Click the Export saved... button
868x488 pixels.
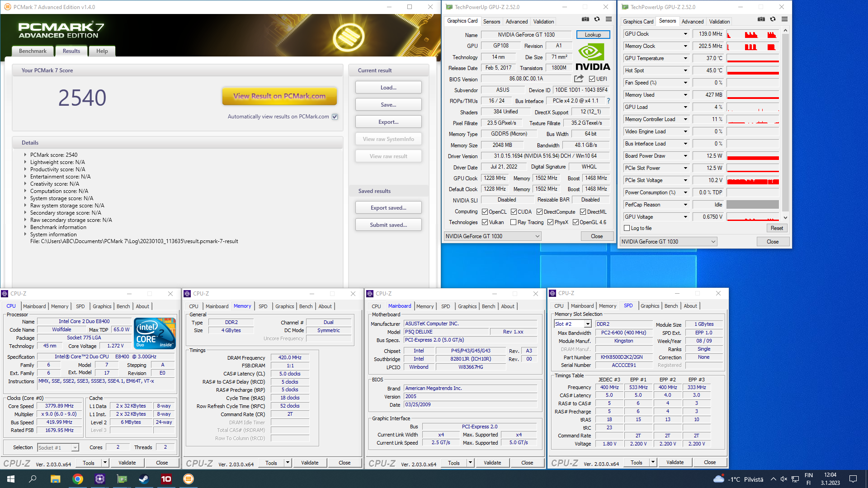pyautogui.click(x=388, y=208)
